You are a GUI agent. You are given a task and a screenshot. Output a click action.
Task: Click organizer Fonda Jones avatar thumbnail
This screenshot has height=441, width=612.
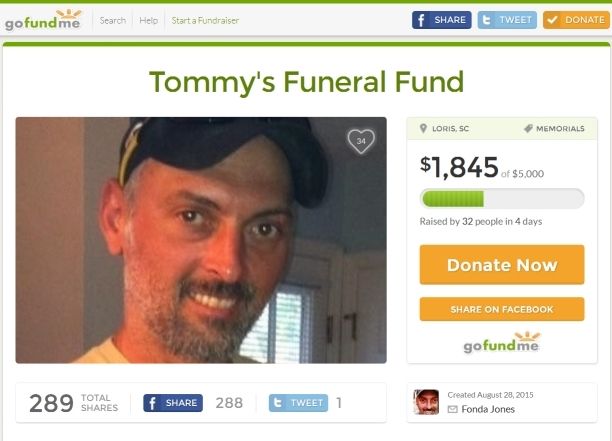pyautogui.click(x=426, y=402)
